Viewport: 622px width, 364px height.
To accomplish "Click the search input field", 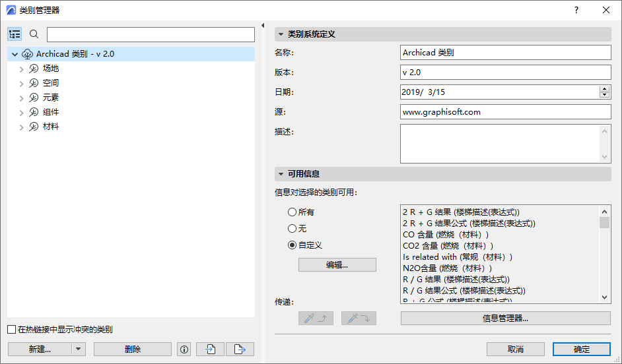I will (151, 34).
